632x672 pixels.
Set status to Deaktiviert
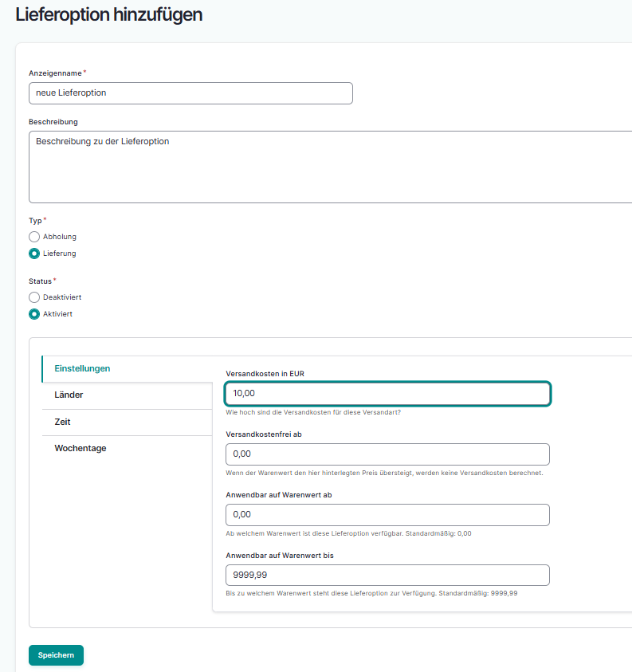(x=34, y=297)
